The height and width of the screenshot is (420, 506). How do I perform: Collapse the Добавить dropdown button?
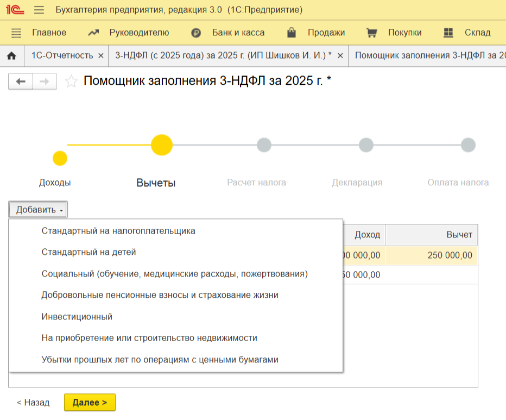point(38,210)
